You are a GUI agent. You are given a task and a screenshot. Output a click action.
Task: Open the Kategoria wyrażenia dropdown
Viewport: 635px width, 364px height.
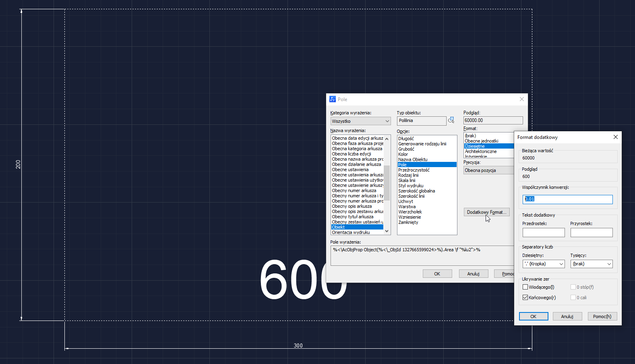(360, 121)
